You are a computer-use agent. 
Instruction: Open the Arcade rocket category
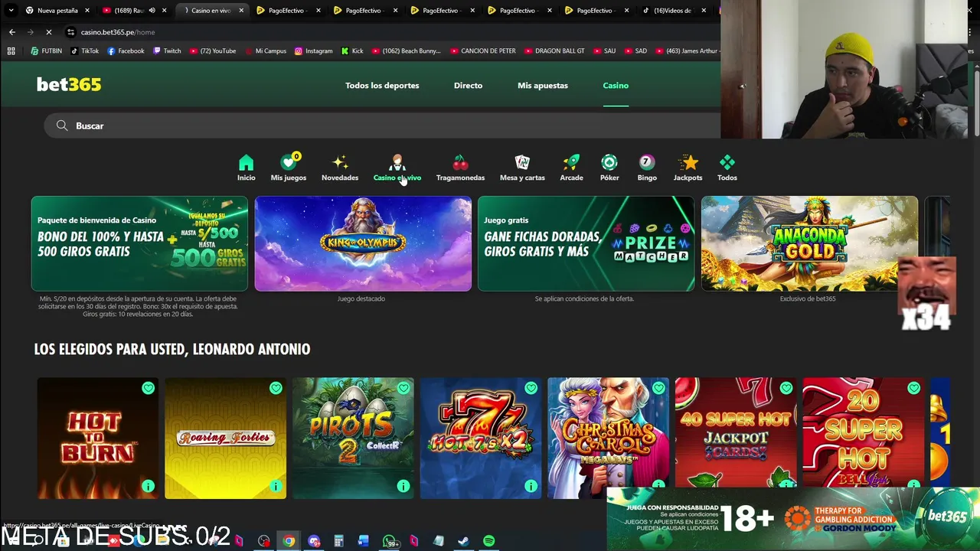point(571,168)
